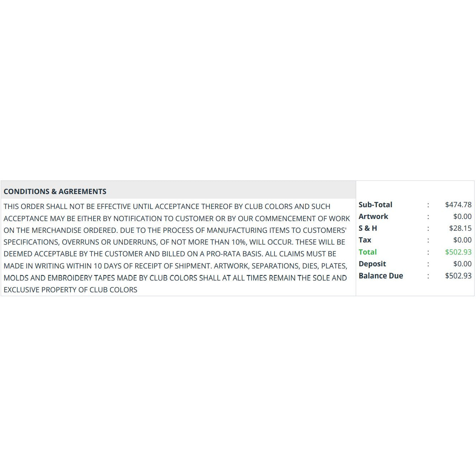Click the line about claims within 10 days

point(176,266)
